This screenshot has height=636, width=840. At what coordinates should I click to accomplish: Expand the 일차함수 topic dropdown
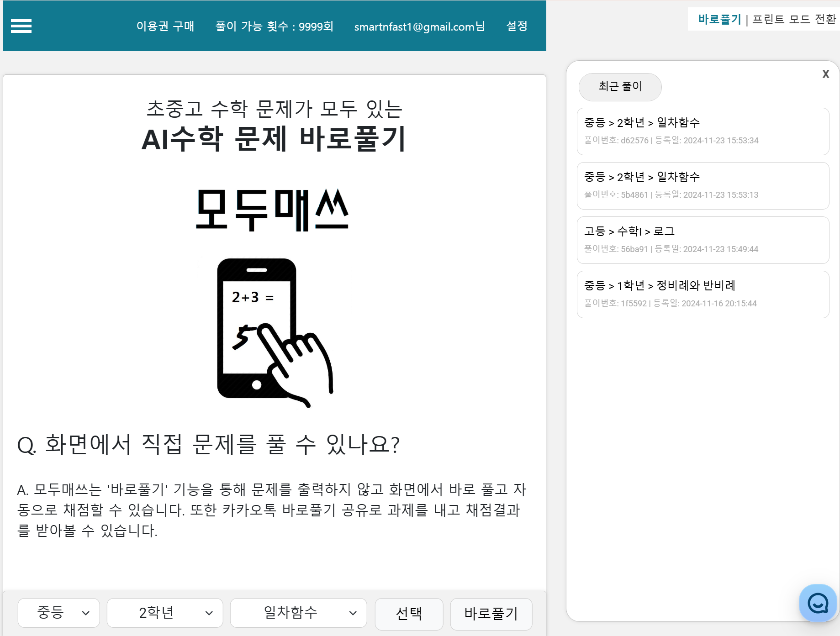(298, 613)
